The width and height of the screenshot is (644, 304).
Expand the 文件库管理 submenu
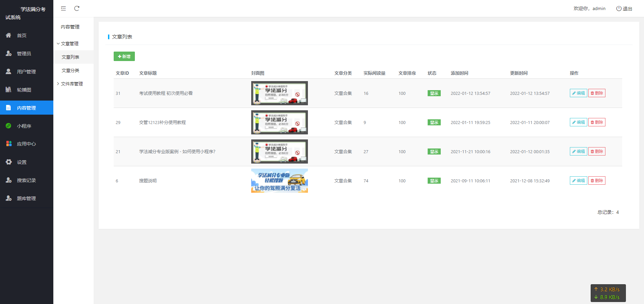click(71, 84)
